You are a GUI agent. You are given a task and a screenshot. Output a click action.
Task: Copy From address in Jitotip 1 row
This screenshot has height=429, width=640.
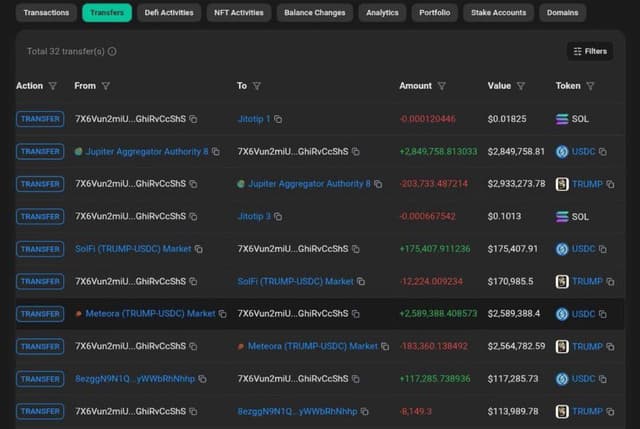coord(193,119)
